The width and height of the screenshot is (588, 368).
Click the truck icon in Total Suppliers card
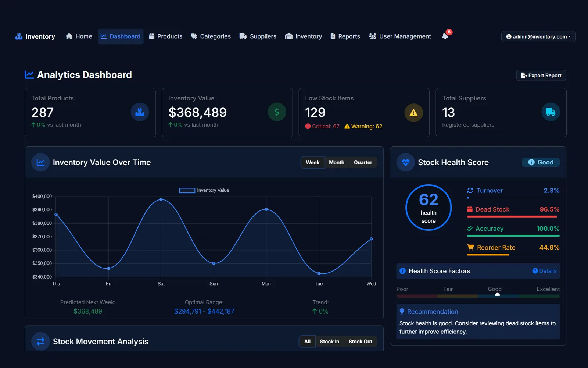click(551, 112)
